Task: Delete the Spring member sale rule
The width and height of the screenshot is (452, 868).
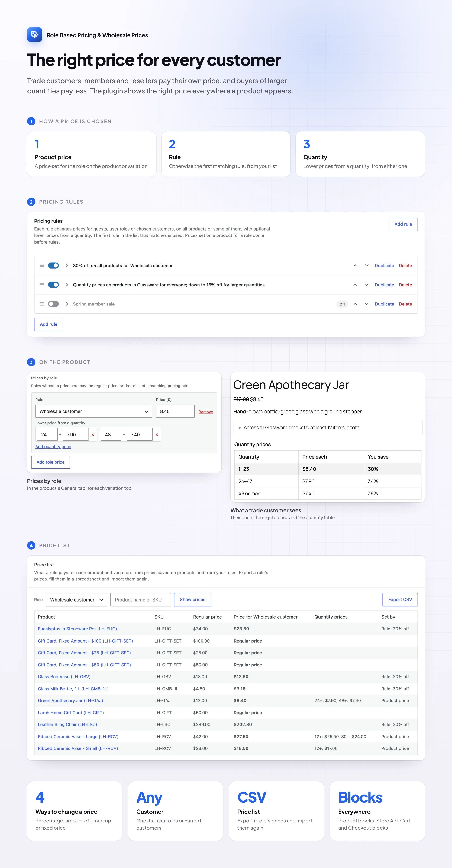Action: coord(405,304)
